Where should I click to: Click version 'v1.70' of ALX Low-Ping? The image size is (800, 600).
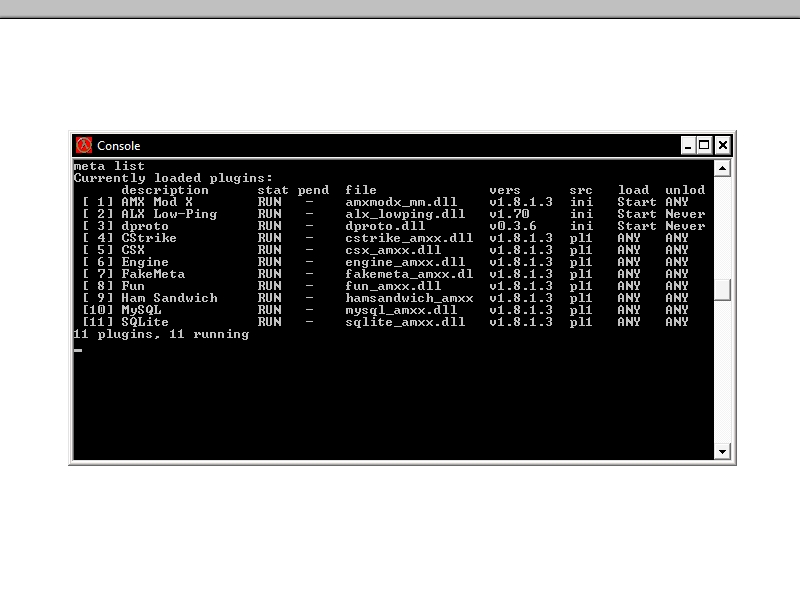[x=509, y=214]
